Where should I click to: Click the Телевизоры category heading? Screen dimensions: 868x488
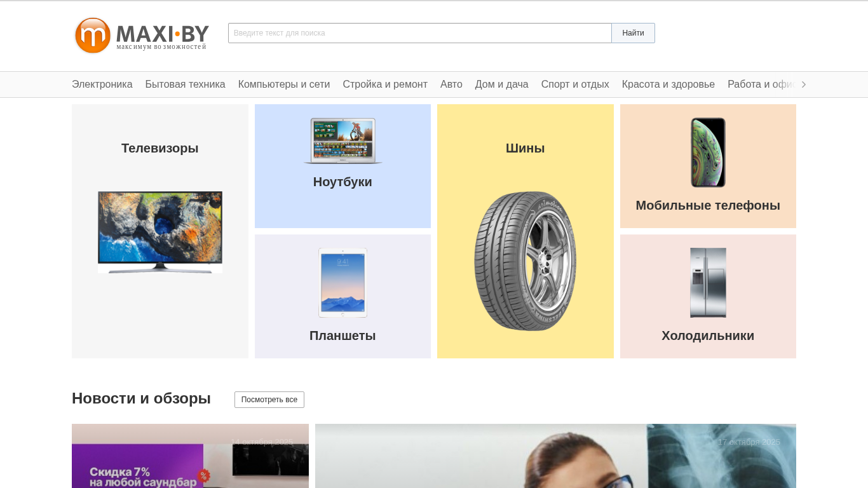pyautogui.click(x=160, y=148)
